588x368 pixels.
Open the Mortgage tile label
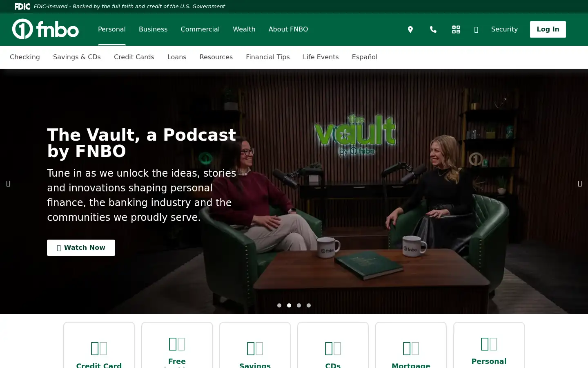[x=411, y=365]
